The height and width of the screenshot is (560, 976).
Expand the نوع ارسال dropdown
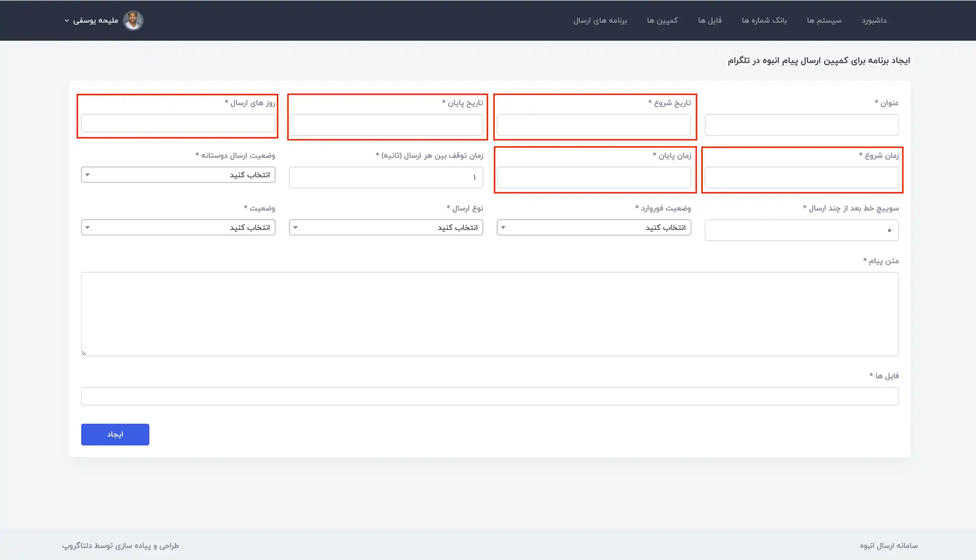[x=385, y=227]
